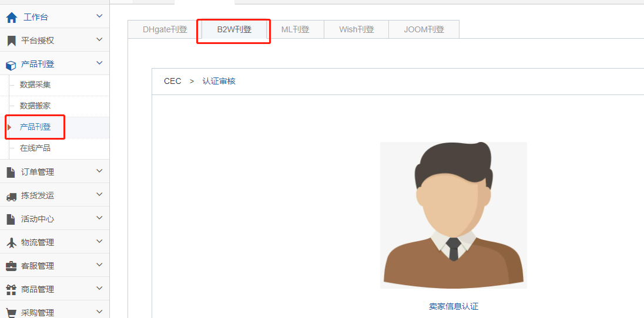Expand the 平台授权 chevron

click(99, 39)
